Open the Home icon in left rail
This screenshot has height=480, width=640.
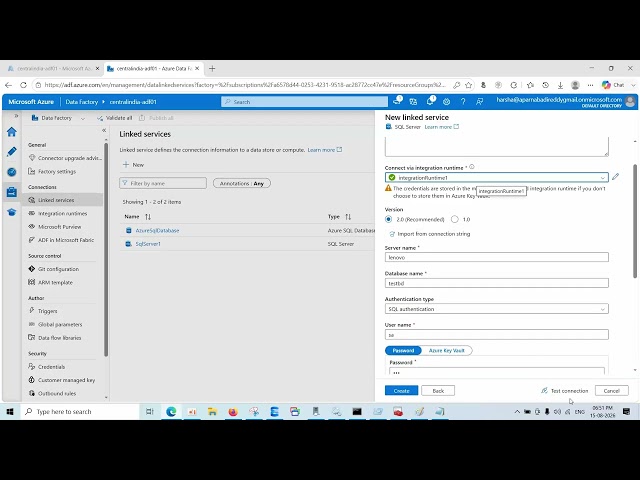click(12, 132)
